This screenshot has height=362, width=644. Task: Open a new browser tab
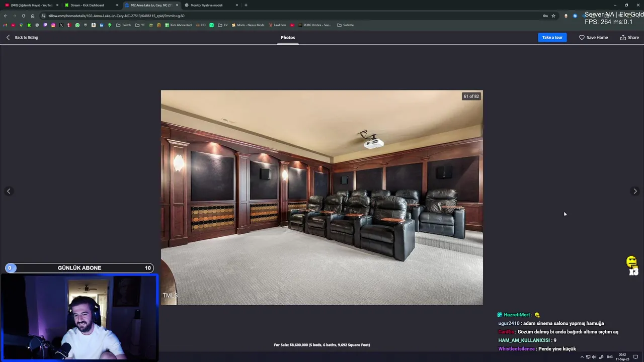[246, 5]
